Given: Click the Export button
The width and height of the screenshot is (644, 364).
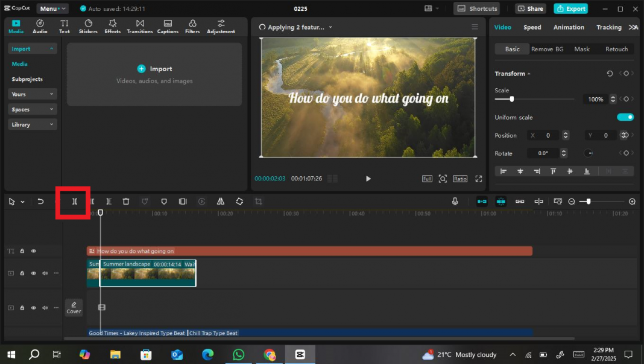Looking at the screenshot, I should [570, 8].
